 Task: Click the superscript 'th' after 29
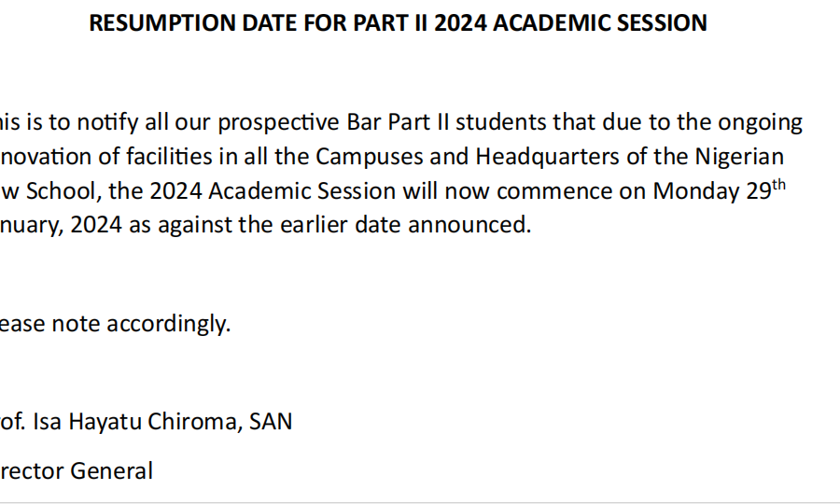click(779, 186)
